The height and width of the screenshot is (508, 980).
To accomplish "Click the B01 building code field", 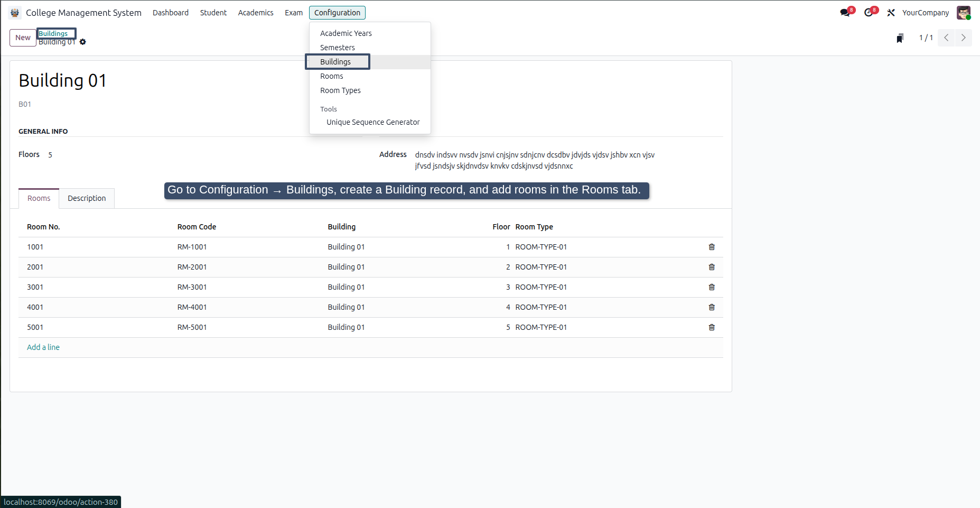I will (x=25, y=104).
